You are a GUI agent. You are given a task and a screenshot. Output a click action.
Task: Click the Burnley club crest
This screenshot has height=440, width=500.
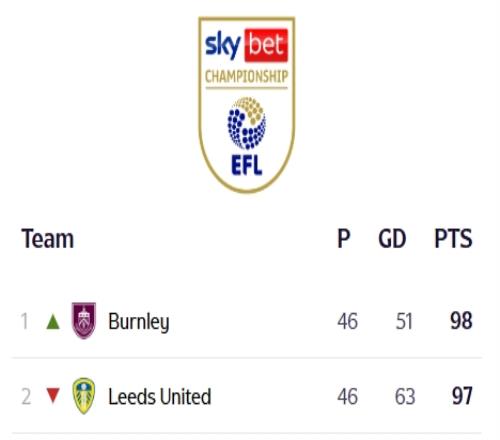coord(84,320)
